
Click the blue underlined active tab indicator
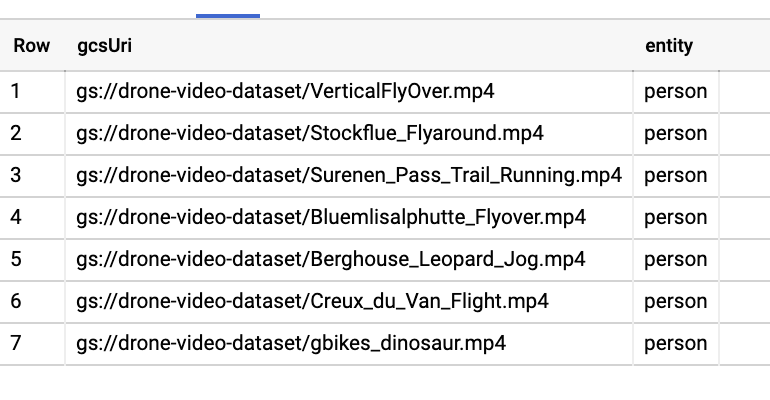pyautogui.click(x=228, y=16)
